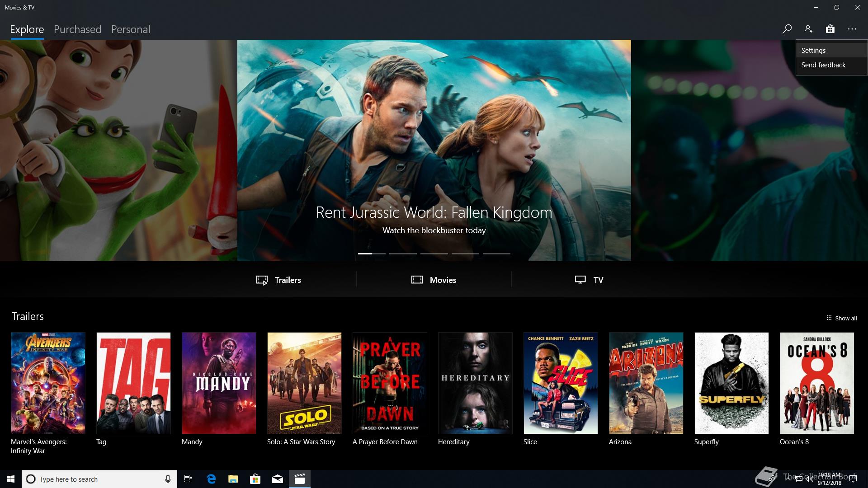Open the Mail app from the taskbar
Image resolution: width=868 pixels, height=488 pixels.
coord(278,479)
